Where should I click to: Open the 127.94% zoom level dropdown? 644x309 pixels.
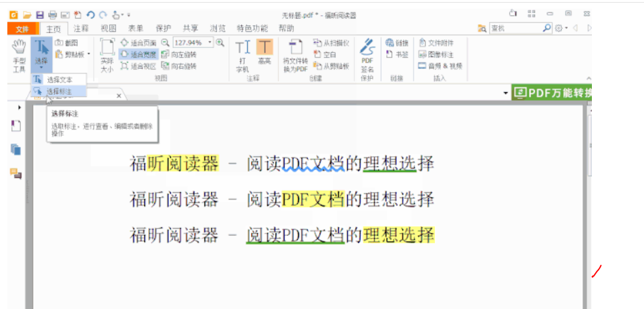click(210, 42)
